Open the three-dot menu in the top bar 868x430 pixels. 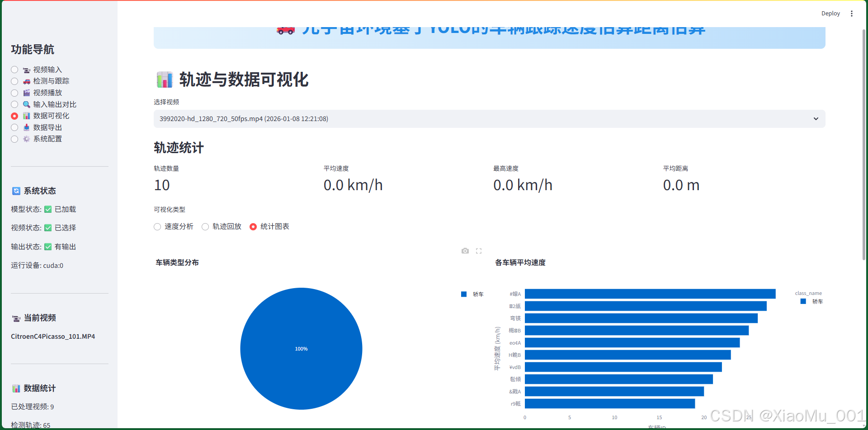tap(852, 13)
